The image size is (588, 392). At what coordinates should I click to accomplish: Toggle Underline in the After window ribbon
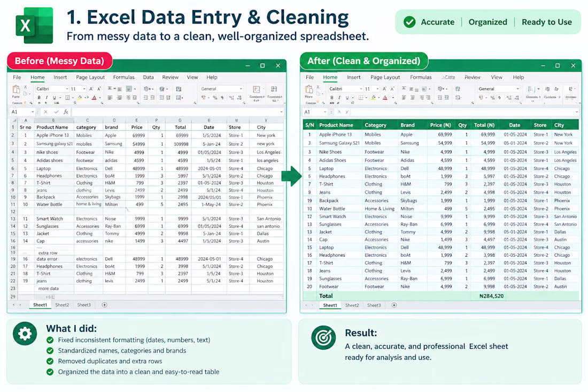pos(347,97)
